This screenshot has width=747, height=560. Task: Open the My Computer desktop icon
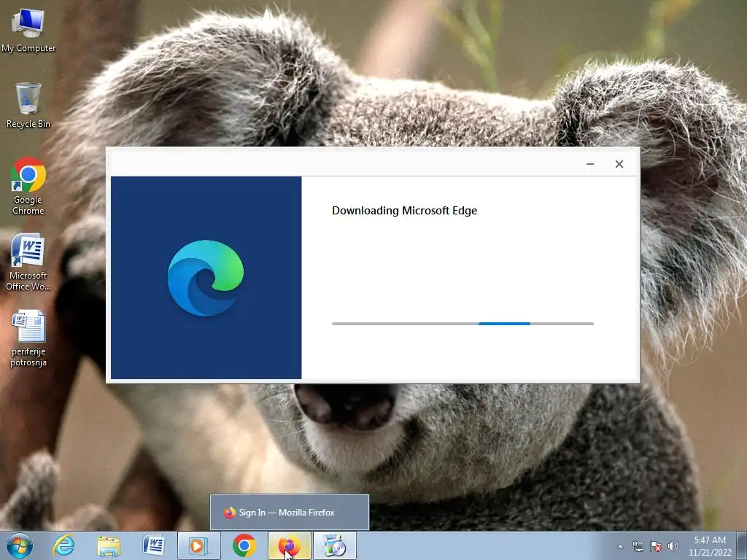(28, 31)
